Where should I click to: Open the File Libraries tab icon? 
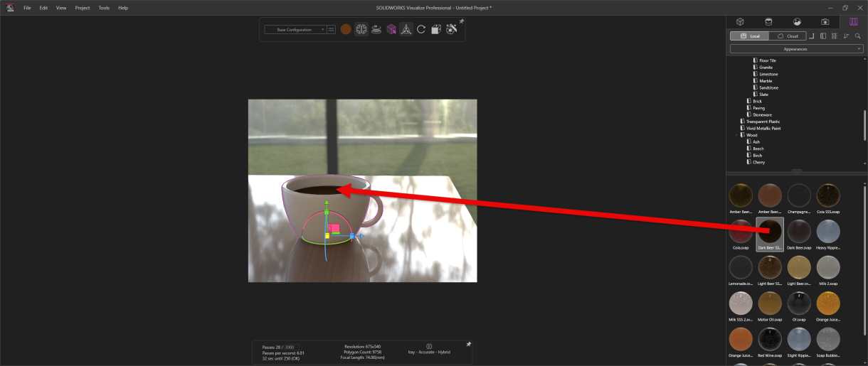pyautogui.click(x=854, y=21)
